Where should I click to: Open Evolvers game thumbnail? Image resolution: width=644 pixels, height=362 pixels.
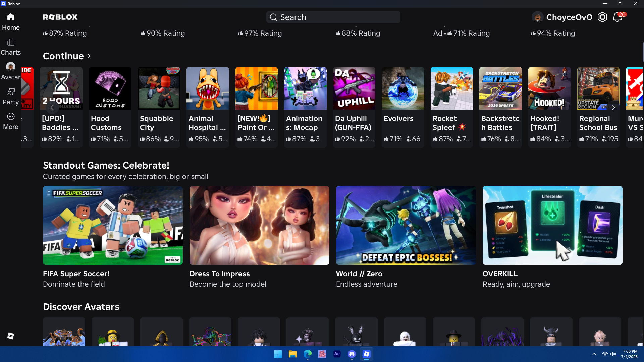403,88
